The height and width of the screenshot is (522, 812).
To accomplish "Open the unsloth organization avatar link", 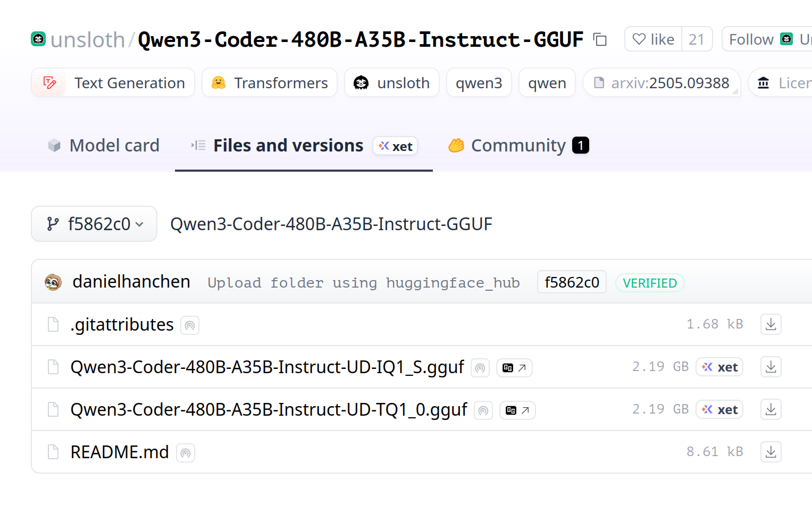I will [38, 39].
